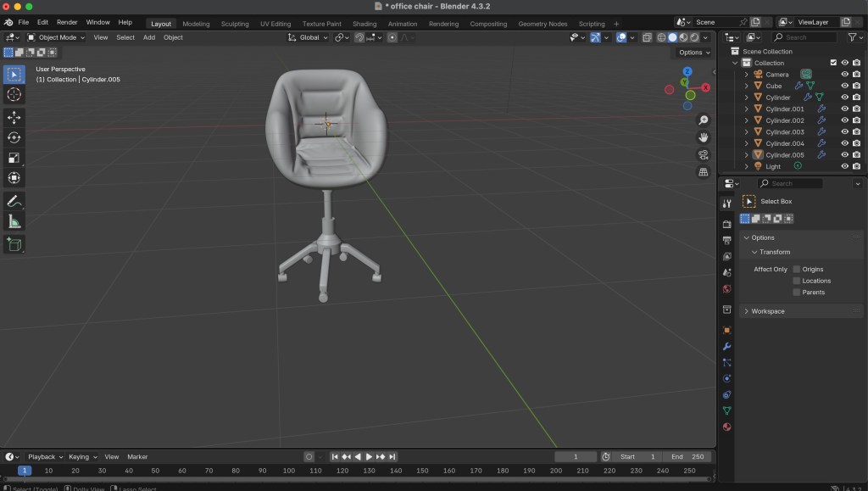Hide Cylinder.003 using its eye icon
The height and width of the screenshot is (491, 868).
click(x=844, y=132)
